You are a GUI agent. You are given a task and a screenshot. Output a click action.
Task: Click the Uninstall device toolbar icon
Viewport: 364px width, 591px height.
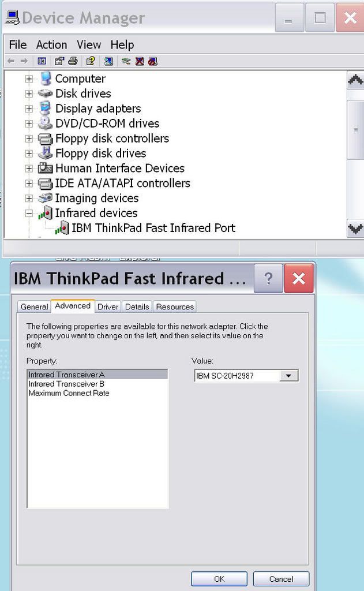click(140, 61)
